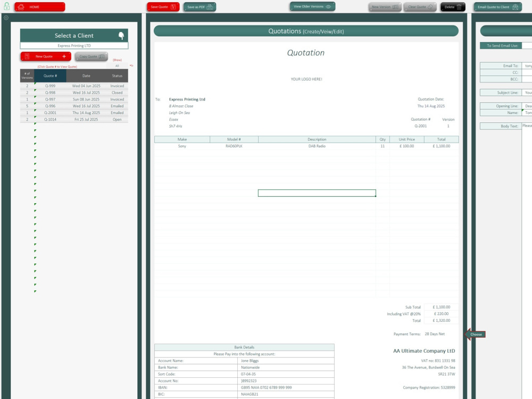Select the IBAN GB95 NAIA value
Viewport: 532px width, 399px height.
(x=286, y=387)
